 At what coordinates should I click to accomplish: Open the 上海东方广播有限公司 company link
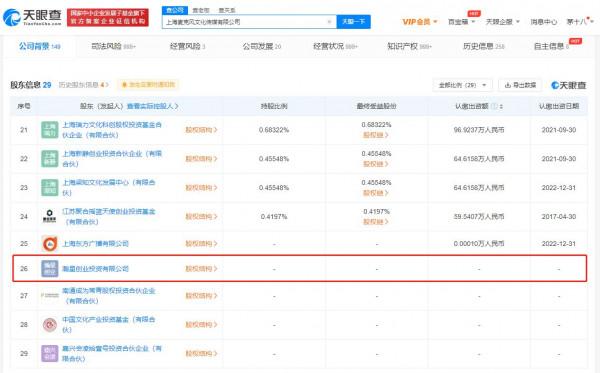95,244
